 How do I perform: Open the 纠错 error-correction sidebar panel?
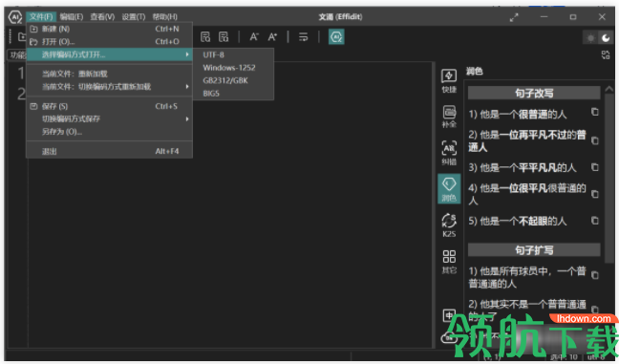coord(449,153)
